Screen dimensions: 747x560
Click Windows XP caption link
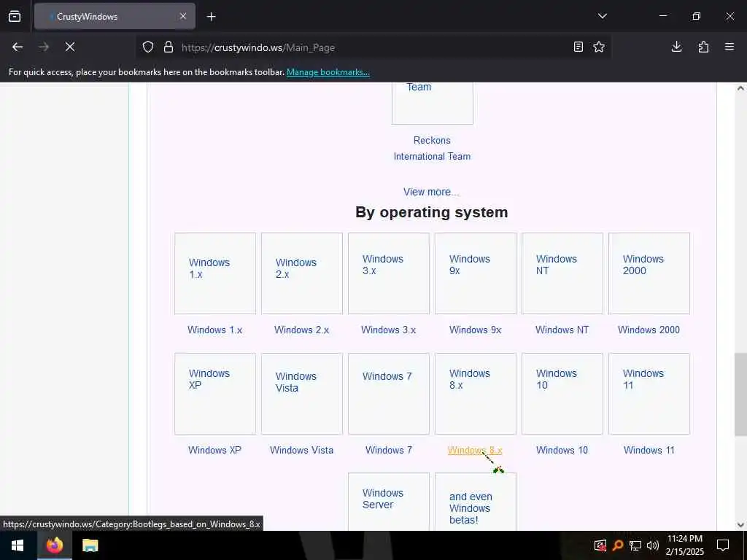215,451
